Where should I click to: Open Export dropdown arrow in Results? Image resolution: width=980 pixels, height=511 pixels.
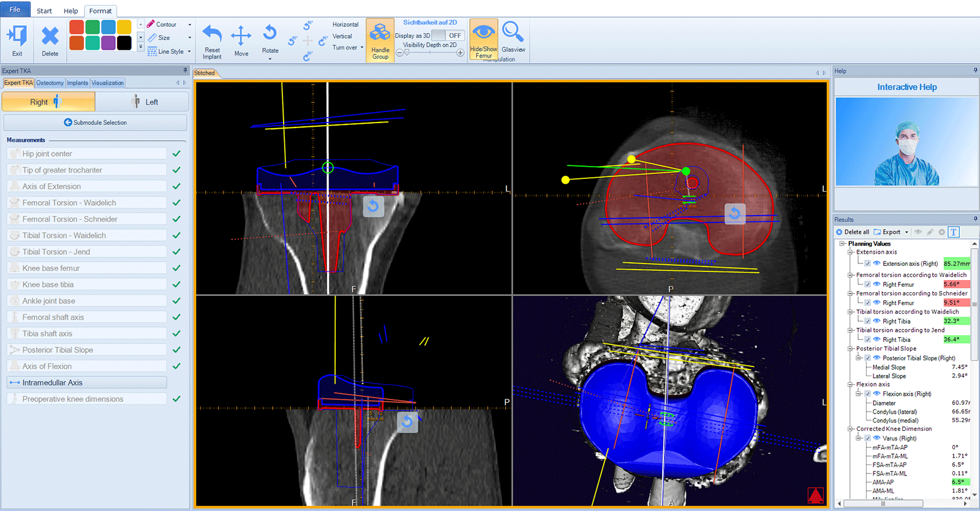coord(907,232)
